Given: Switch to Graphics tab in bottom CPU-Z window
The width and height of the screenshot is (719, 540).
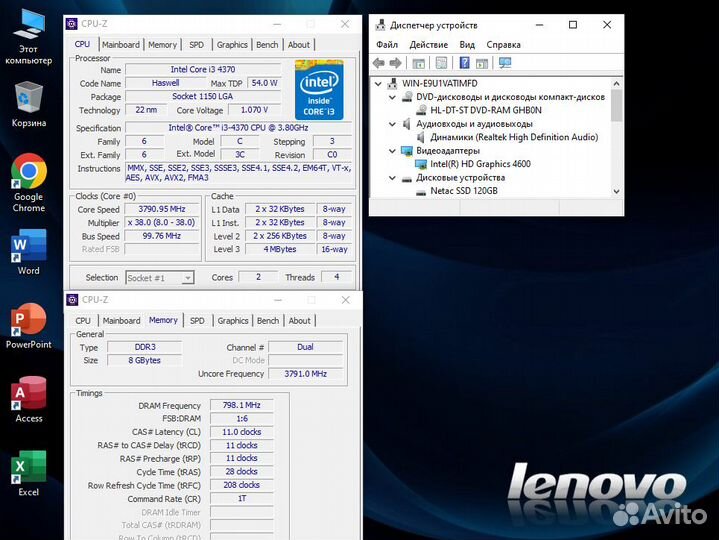Looking at the screenshot, I should click(233, 321).
